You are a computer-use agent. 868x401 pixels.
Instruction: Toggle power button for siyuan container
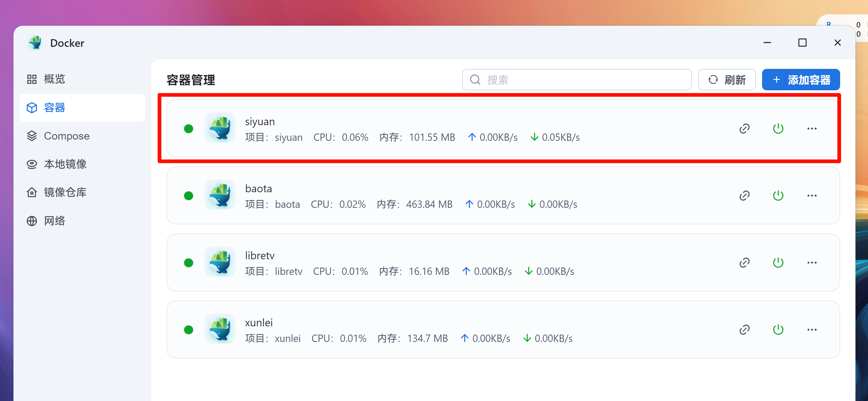[778, 128]
